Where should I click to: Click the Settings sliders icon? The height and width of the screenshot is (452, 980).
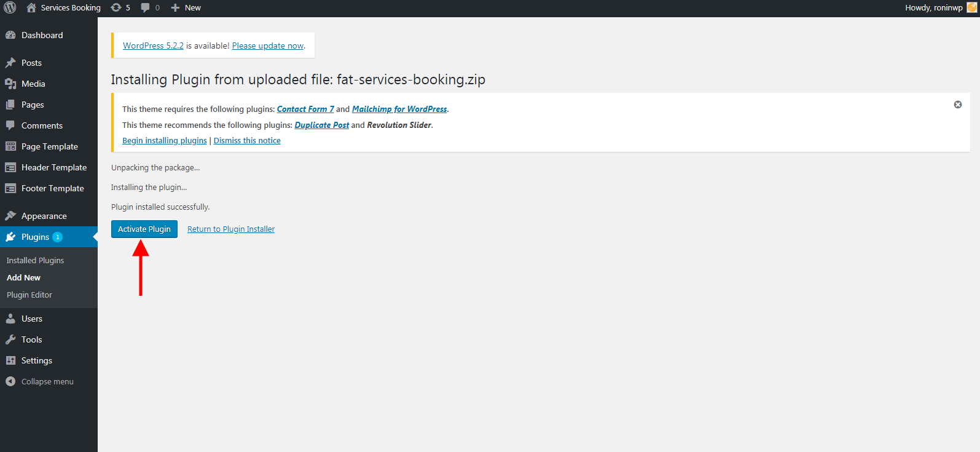(x=10, y=360)
